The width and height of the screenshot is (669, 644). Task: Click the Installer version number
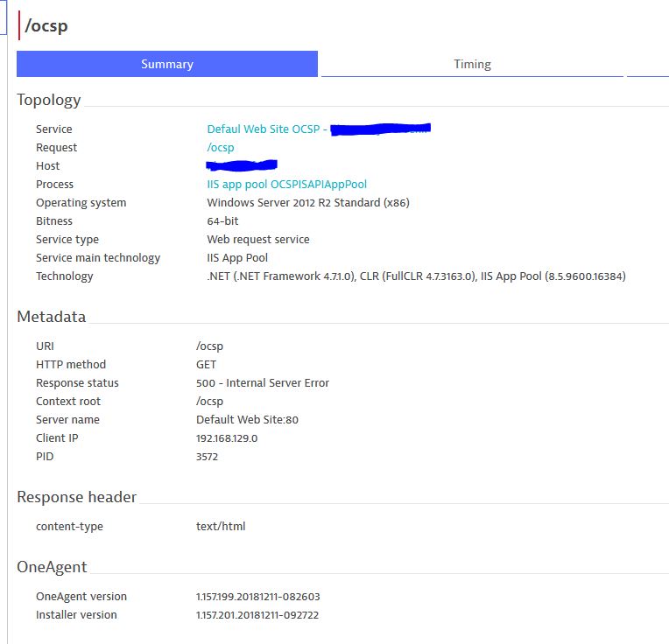point(257,615)
